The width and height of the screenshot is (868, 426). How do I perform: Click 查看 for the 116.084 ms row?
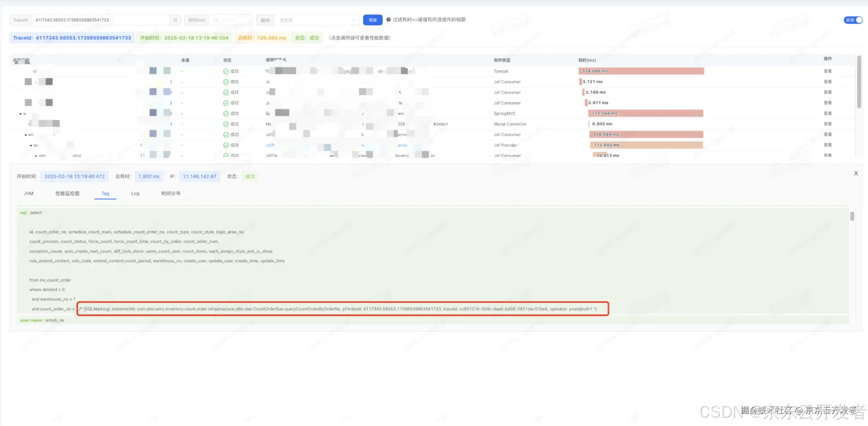pos(828,134)
